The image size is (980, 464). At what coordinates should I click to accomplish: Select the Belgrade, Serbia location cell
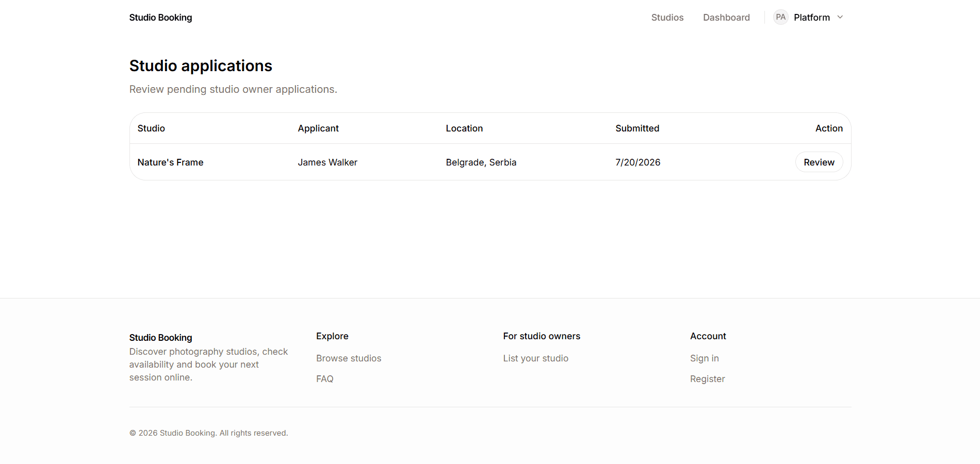[481, 162]
